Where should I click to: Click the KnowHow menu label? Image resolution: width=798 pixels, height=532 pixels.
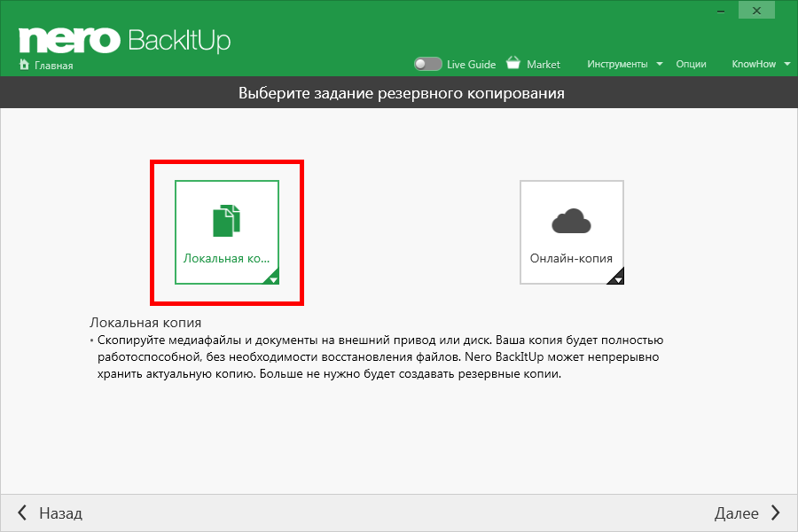pyautogui.click(x=753, y=64)
